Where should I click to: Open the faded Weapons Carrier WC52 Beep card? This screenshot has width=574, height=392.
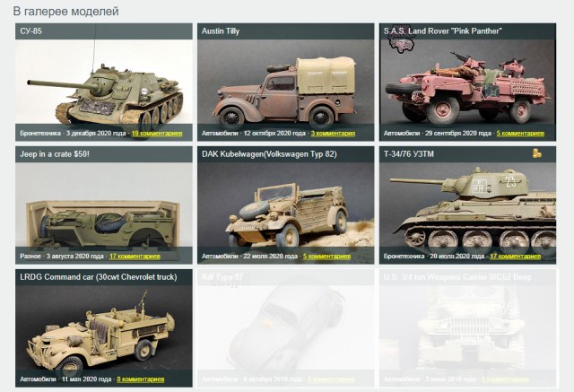[x=467, y=328]
